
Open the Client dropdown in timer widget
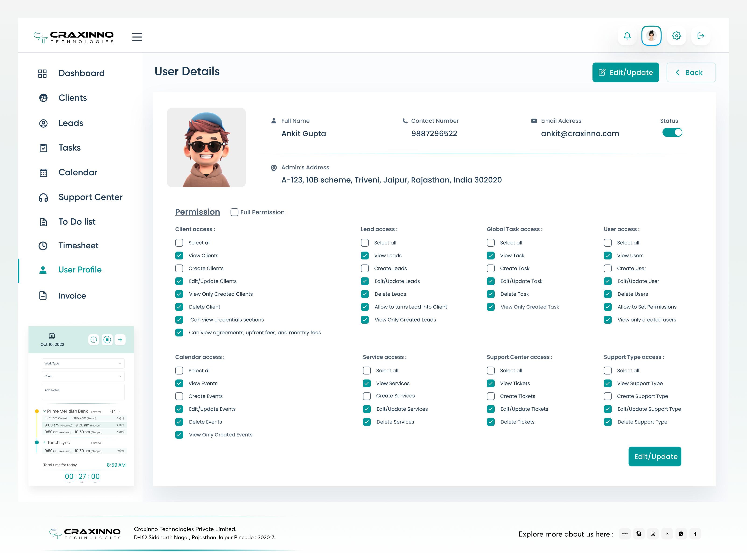pyautogui.click(x=83, y=376)
